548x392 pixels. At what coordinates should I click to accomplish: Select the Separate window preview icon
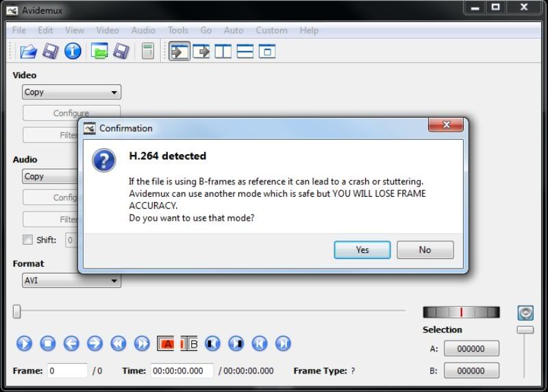click(x=267, y=51)
